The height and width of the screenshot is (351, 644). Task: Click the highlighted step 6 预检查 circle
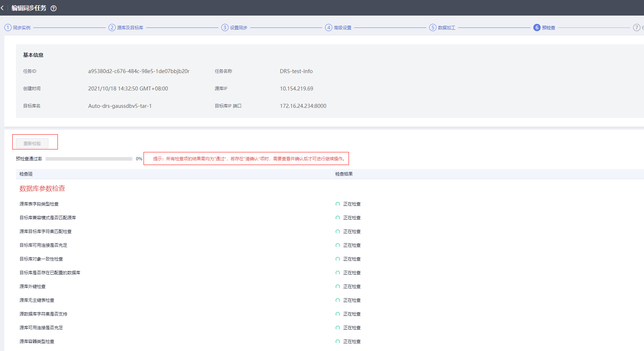(537, 27)
